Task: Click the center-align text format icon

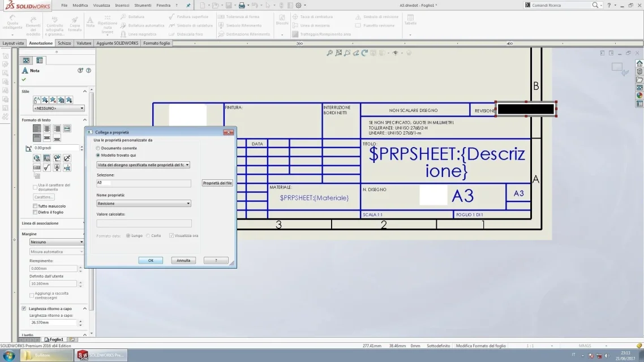Action: click(47, 128)
